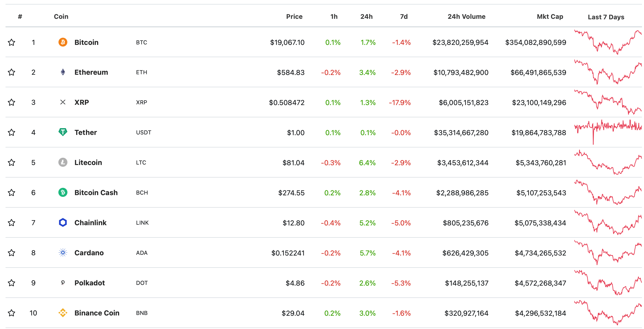Image resolution: width=644 pixels, height=329 pixels.
Task: Mark Cardano as favorite with star
Action: pyautogui.click(x=12, y=253)
